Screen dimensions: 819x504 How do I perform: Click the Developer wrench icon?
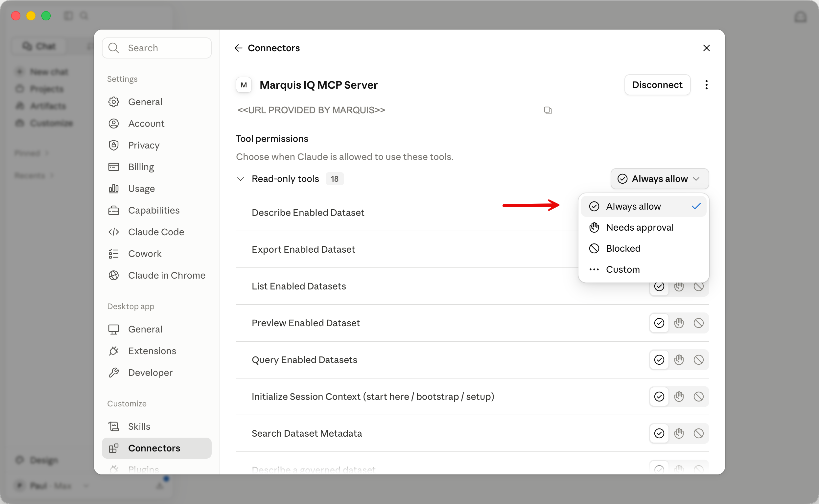point(114,372)
